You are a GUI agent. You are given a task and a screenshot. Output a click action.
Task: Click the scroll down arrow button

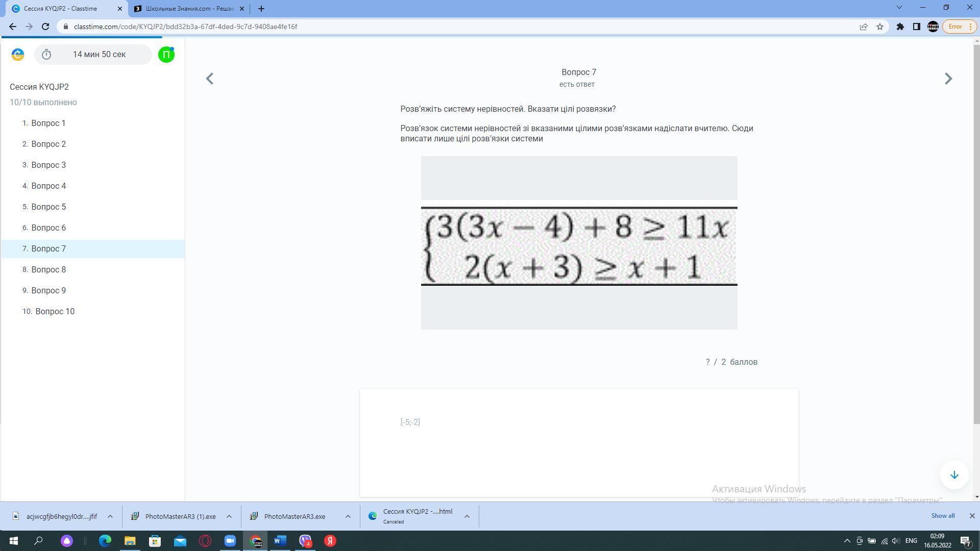click(x=954, y=475)
